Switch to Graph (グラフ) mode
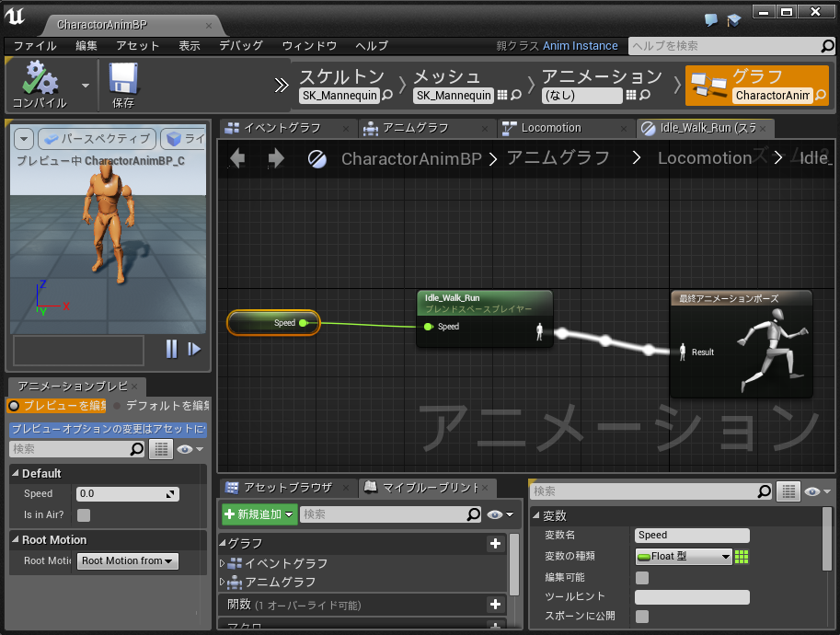 [x=757, y=86]
